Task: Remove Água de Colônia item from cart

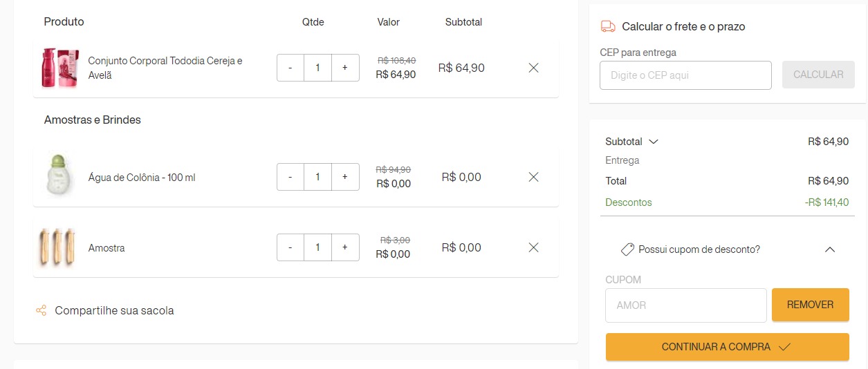Action: 533,177
